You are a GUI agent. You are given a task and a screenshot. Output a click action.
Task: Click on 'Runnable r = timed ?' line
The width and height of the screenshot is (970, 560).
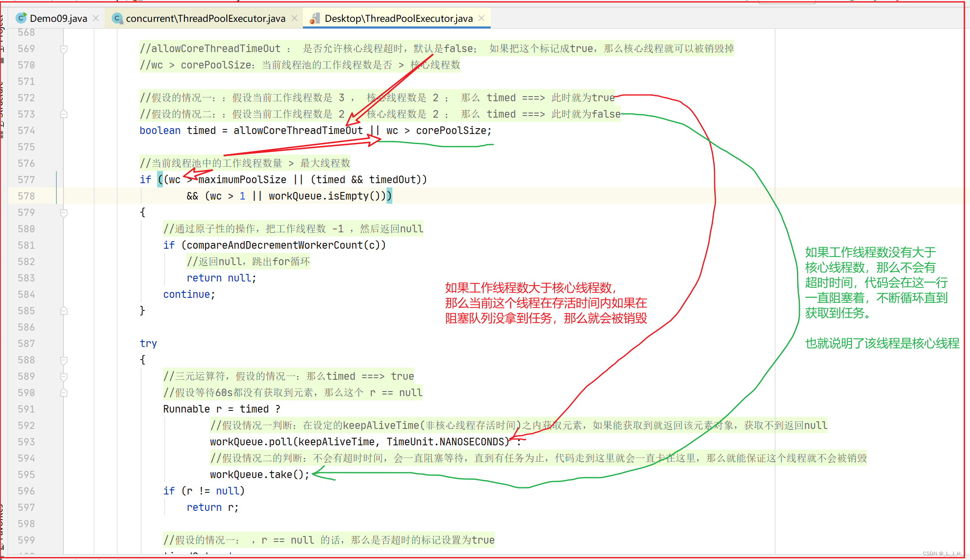coord(221,409)
